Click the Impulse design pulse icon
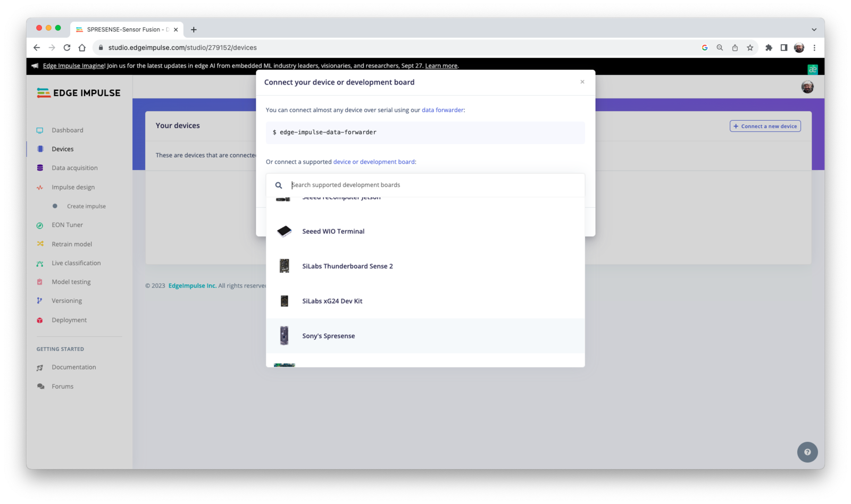The image size is (851, 504). [x=40, y=188]
